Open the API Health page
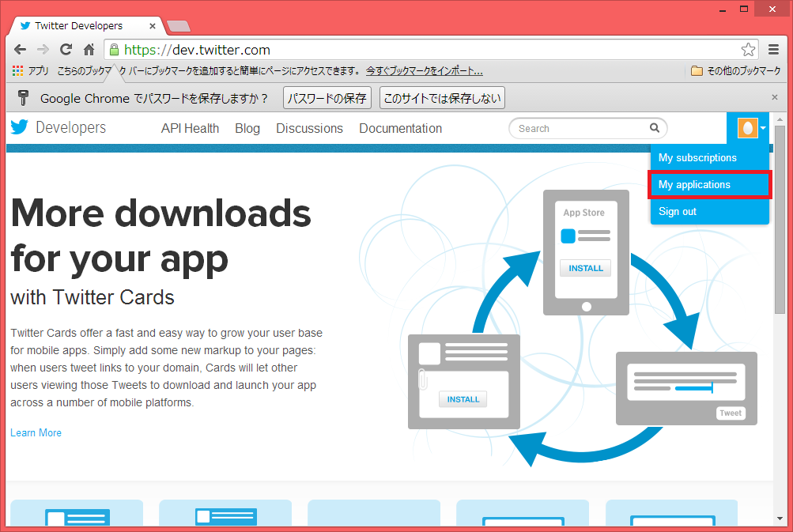The width and height of the screenshot is (793, 532). point(191,128)
